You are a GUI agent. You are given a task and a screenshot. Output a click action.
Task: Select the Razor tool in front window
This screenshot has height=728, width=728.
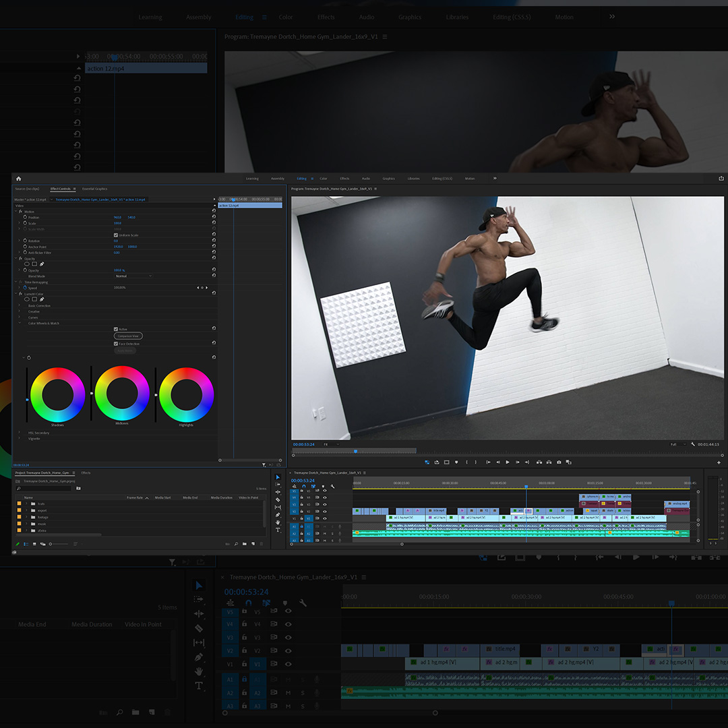(278, 499)
